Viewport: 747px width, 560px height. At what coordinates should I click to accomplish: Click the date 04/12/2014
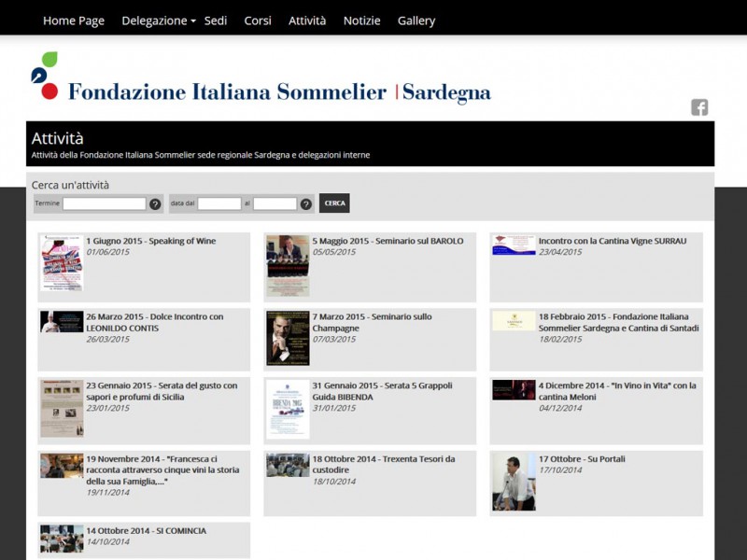coord(560,408)
